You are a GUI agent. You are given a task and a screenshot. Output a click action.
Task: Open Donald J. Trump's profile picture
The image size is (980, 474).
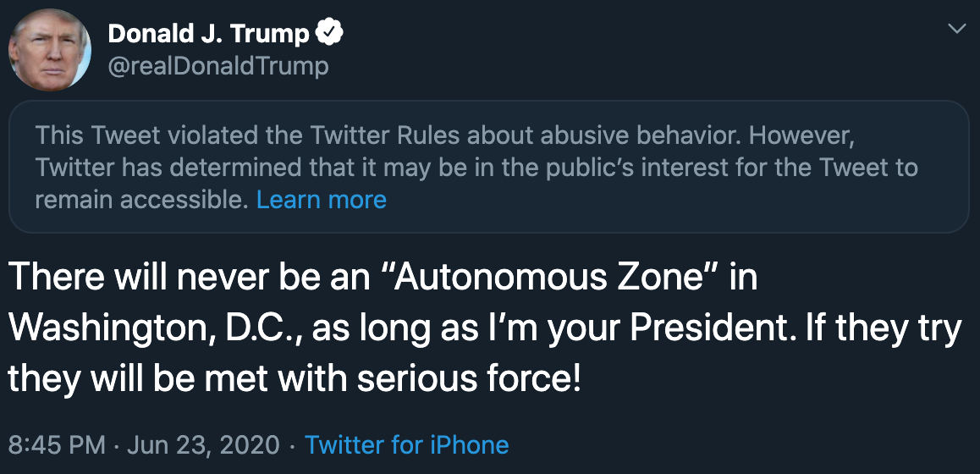(48, 51)
